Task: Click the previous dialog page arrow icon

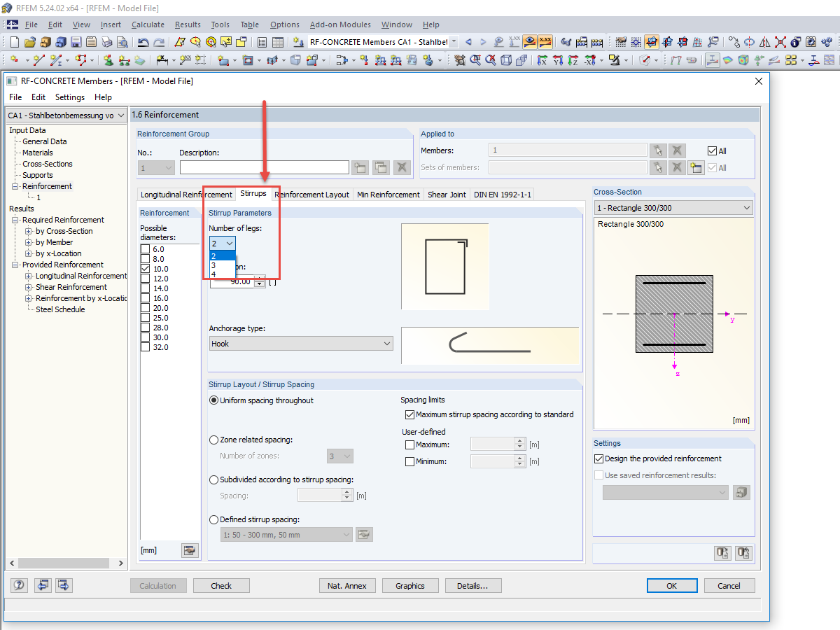Action: click(43, 585)
